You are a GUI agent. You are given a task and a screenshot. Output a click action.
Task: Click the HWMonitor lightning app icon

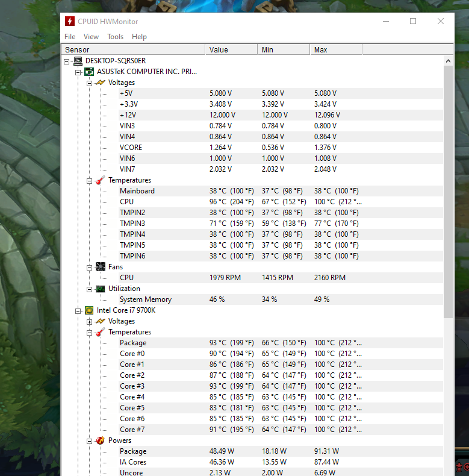70,21
